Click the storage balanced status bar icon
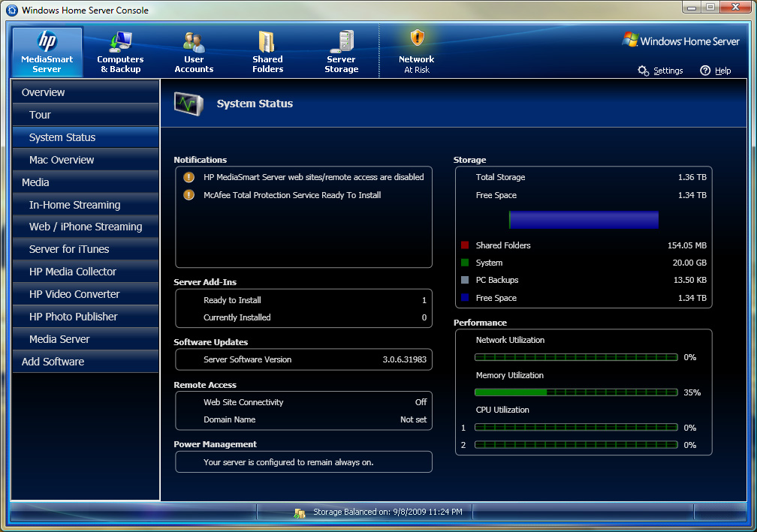 (300, 513)
